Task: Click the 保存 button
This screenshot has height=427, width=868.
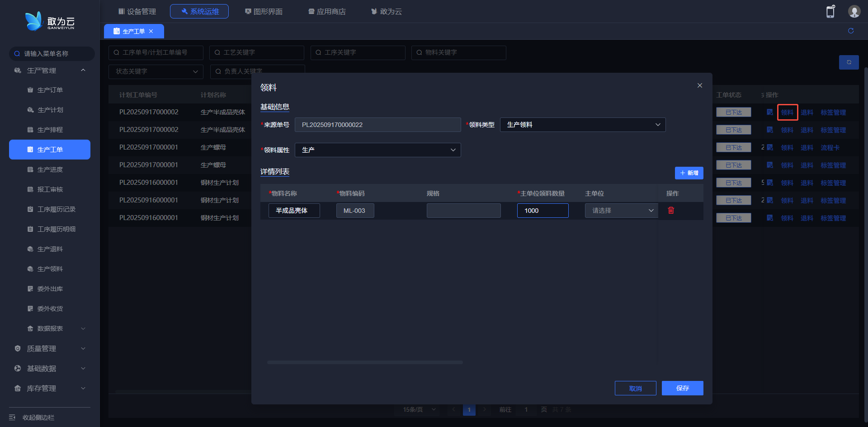Action: 682,389
